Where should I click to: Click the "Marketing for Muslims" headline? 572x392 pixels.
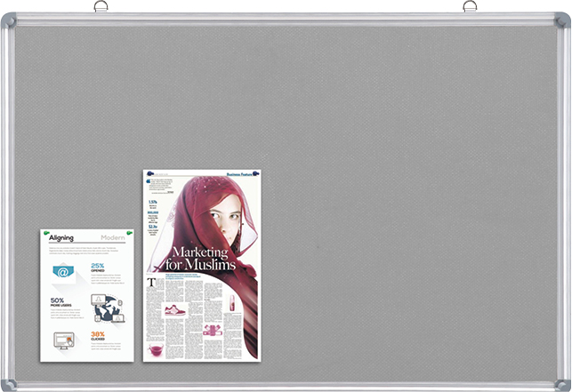pos(203,259)
